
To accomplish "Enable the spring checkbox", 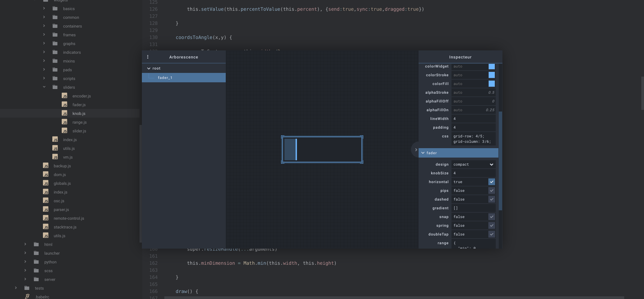I will [x=491, y=225].
